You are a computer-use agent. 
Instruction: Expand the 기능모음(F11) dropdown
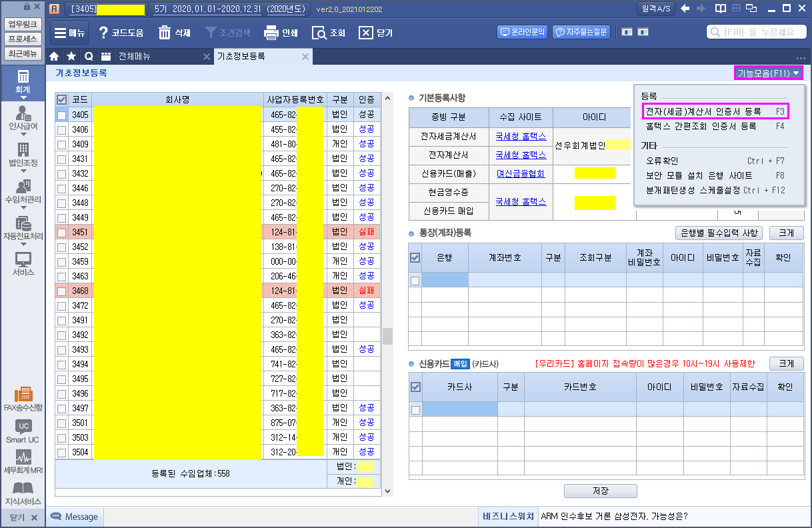(768, 73)
